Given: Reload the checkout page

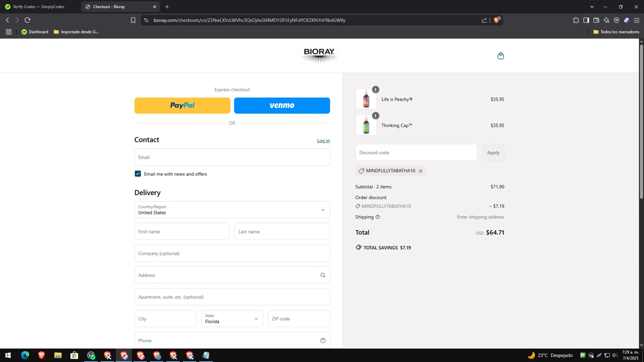Looking at the screenshot, I should point(27,20).
